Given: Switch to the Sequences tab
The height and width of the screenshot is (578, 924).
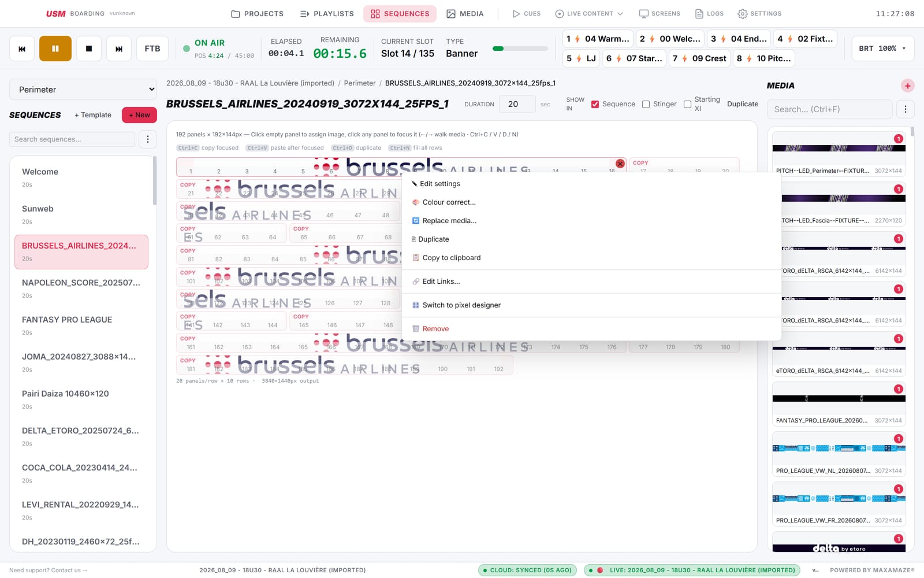Looking at the screenshot, I should pyautogui.click(x=400, y=13).
